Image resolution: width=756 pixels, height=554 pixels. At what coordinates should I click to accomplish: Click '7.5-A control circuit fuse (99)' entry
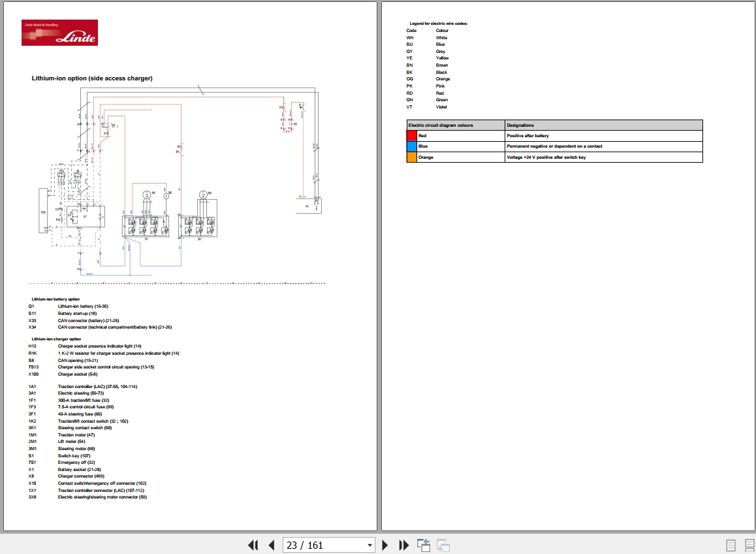click(86, 407)
